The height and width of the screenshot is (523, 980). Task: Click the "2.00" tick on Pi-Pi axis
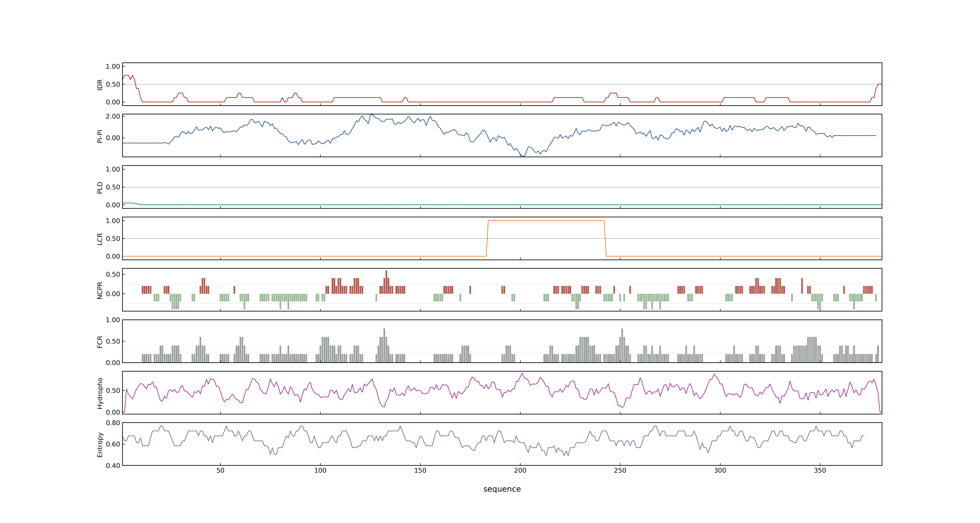(x=113, y=116)
